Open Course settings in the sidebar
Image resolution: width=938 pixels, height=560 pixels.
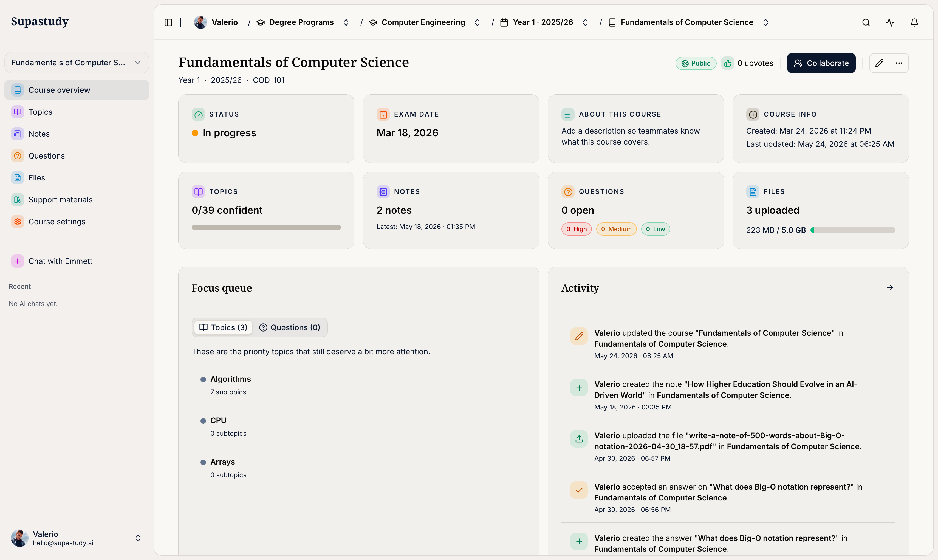[x=77, y=222]
